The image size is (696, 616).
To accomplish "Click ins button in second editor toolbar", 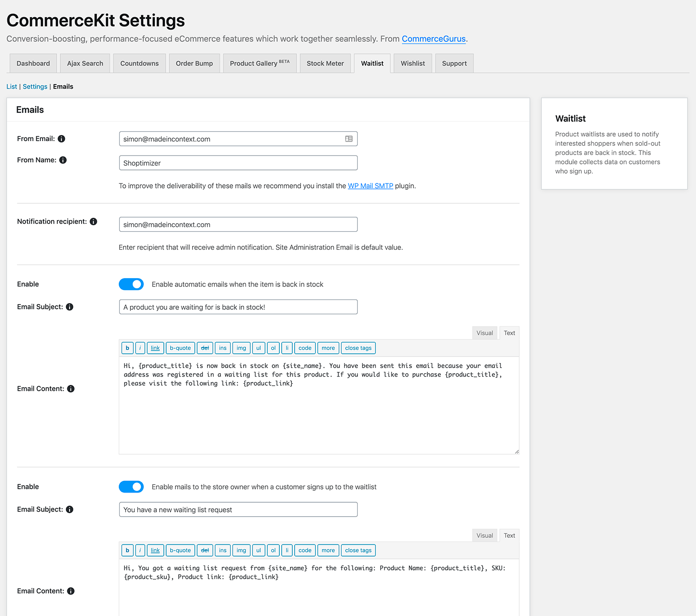I will coord(223,550).
